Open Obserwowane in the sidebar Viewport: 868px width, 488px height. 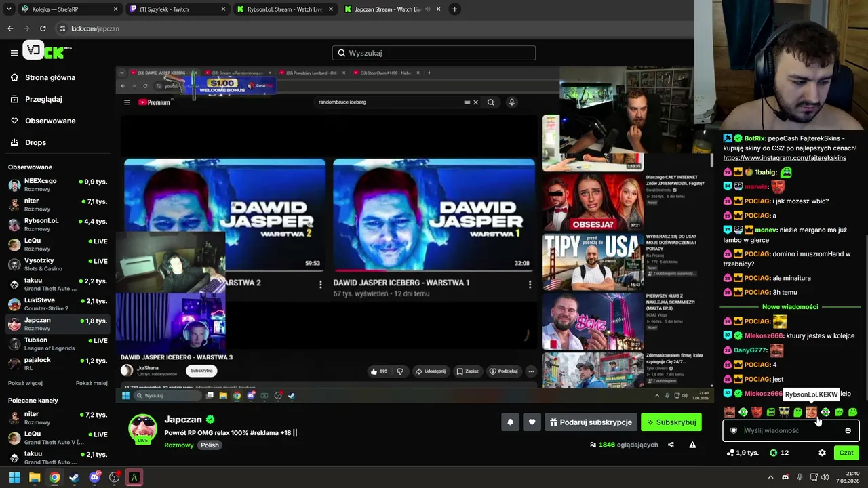tap(50, 121)
